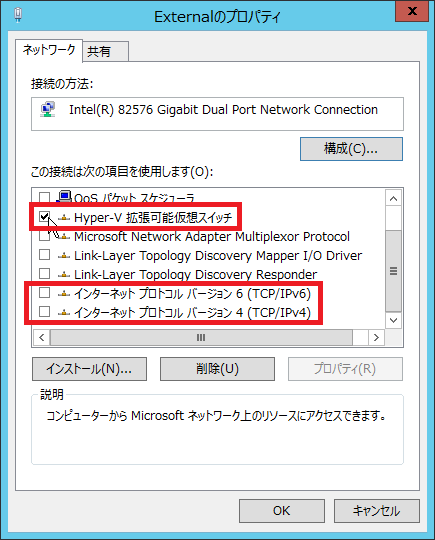Click the protocol icon beside TCP/IPv6
Screen dimensions: 435x540
pos(64,293)
